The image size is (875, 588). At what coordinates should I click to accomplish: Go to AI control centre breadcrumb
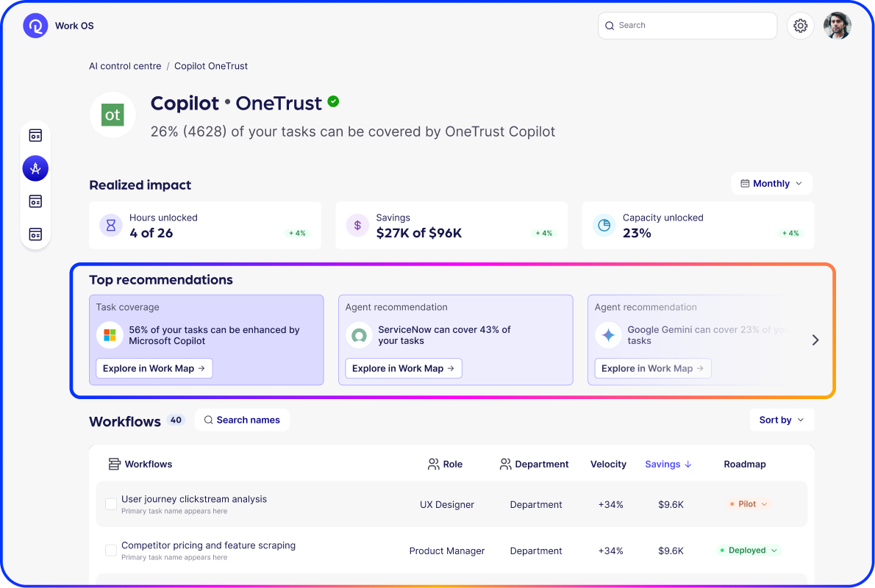pyautogui.click(x=125, y=66)
